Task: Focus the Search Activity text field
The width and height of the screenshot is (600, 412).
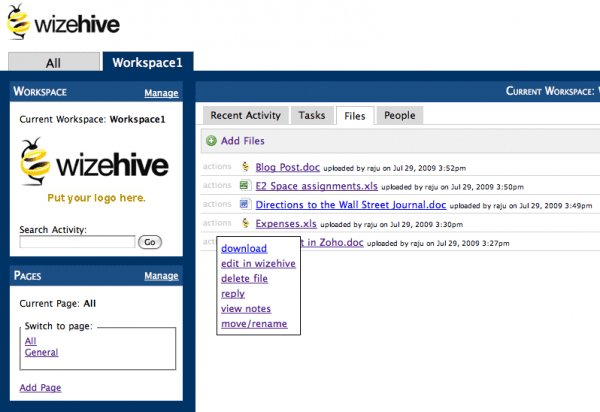Action: click(77, 242)
